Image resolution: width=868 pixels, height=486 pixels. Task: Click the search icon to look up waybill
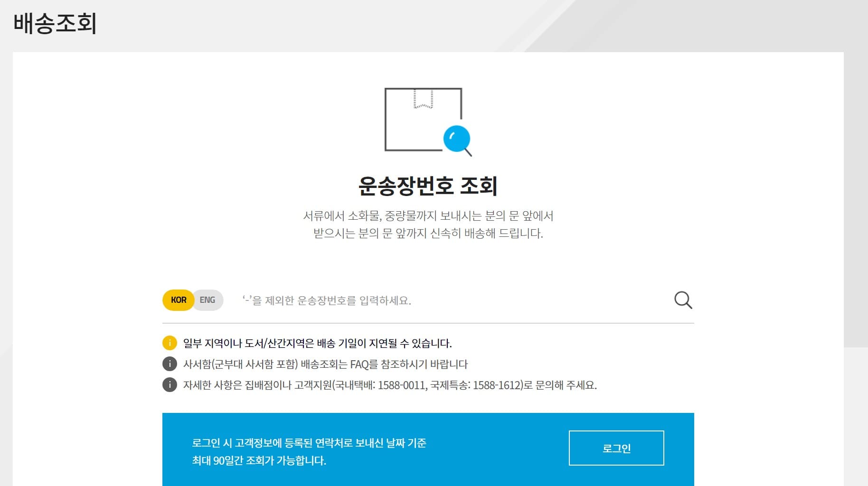pyautogui.click(x=682, y=299)
